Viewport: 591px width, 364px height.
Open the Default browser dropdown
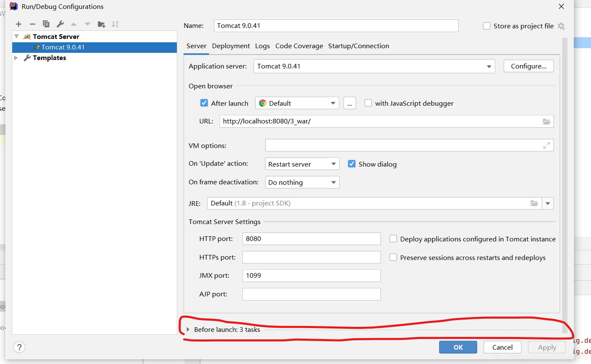(297, 103)
